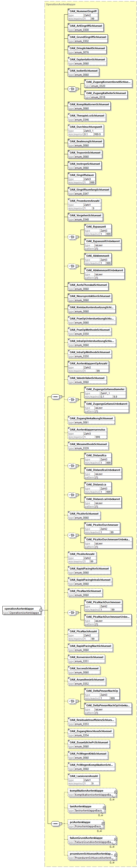The image size is (139, 868).
Task: Click the choice icon beside OAK_DistanzRca
Action: coord(72,466)
